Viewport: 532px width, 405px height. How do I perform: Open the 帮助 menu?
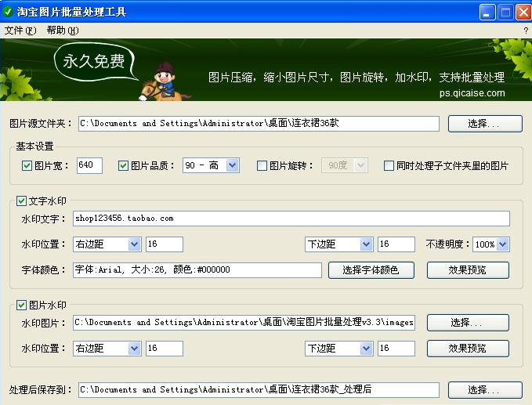62,31
